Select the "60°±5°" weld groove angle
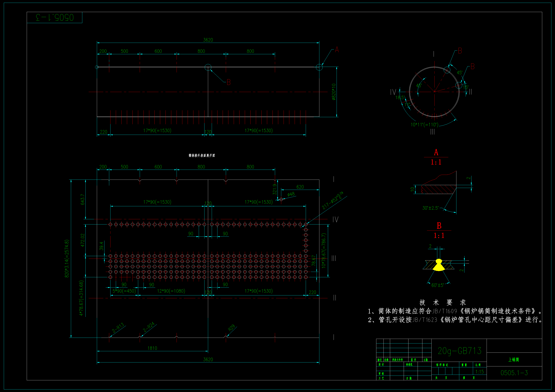The width and height of the screenshot is (555, 392). click(438, 285)
